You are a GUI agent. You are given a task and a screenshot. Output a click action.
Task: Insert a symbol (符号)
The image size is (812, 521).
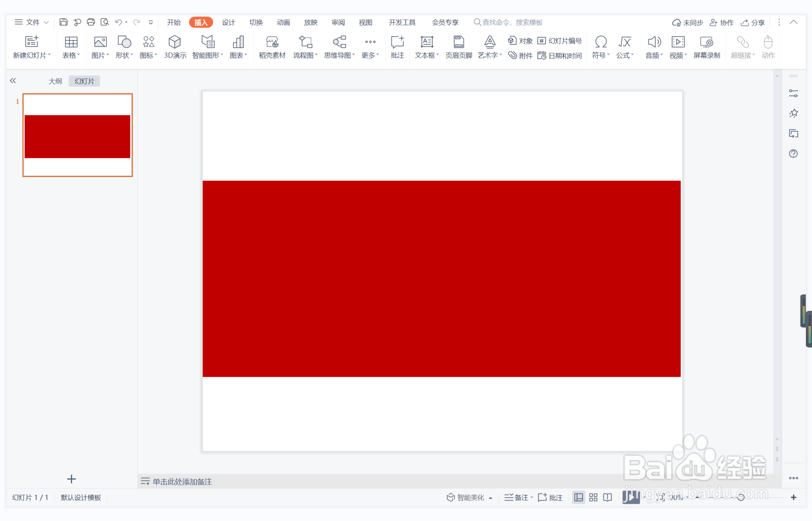tap(601, 47)
